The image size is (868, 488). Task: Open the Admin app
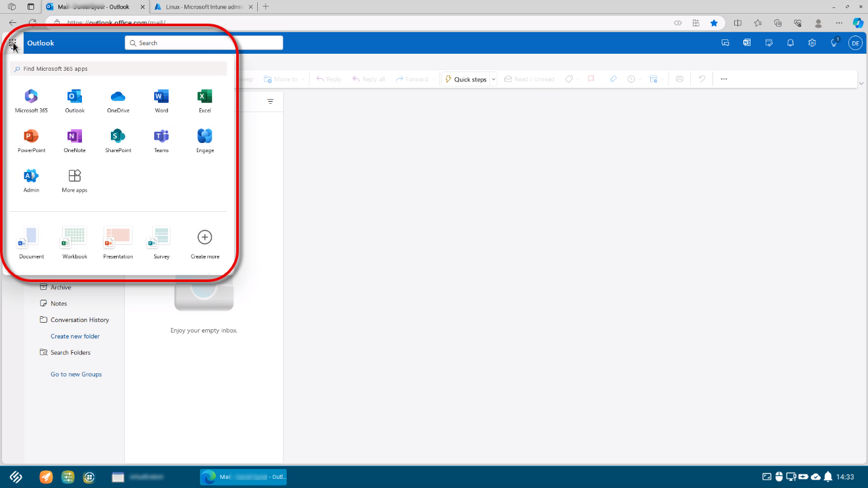[31, 176]
